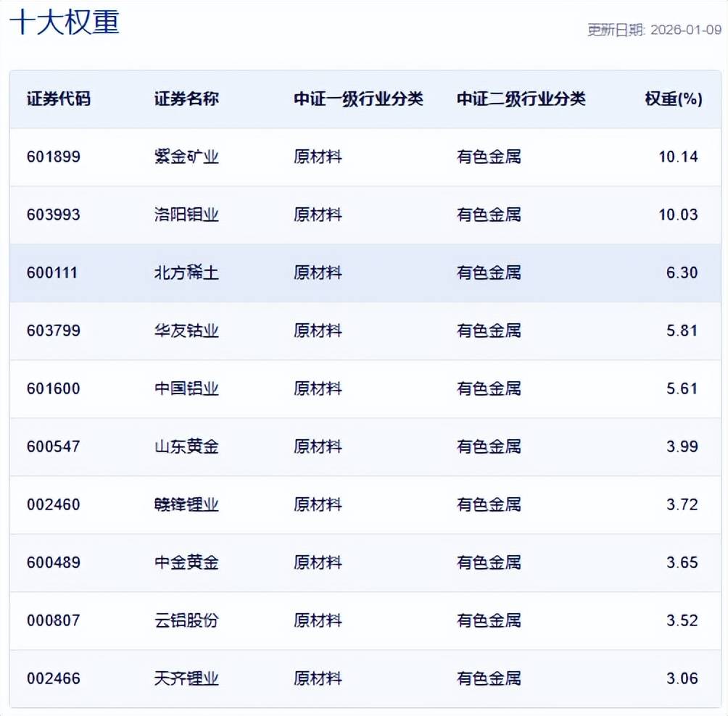
Task: Click stock code 603799
Action: coord(54,330)
